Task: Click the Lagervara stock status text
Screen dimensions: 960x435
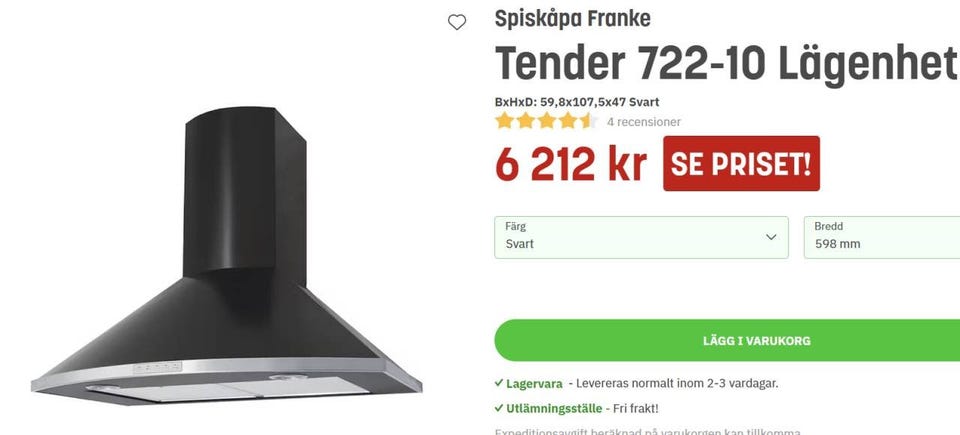Action: [x=534, y=384]
